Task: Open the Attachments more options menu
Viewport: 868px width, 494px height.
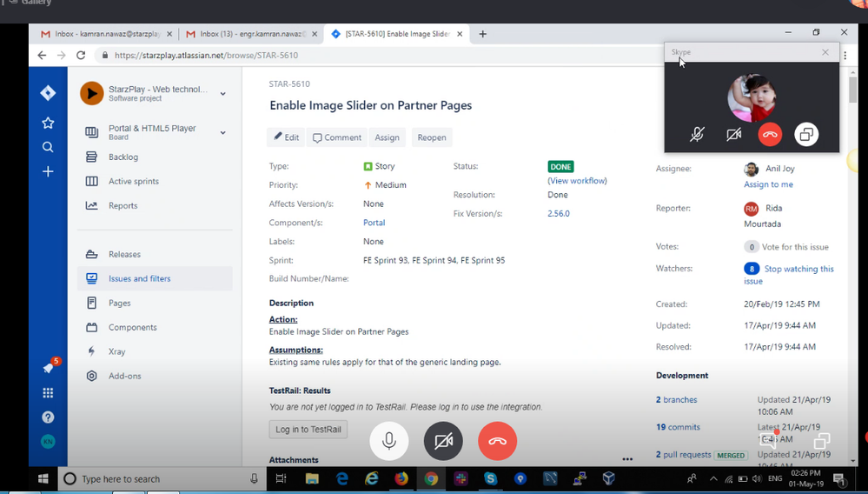Action: (627, 459)
